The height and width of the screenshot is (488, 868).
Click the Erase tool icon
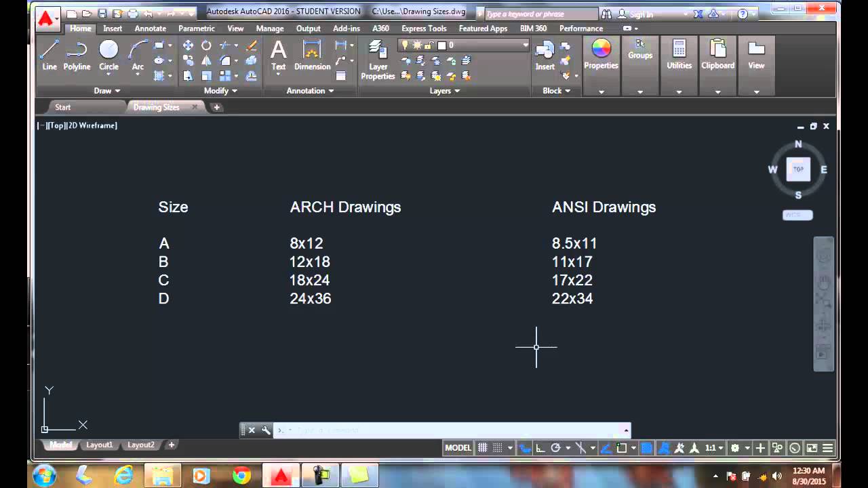[251, 45]
